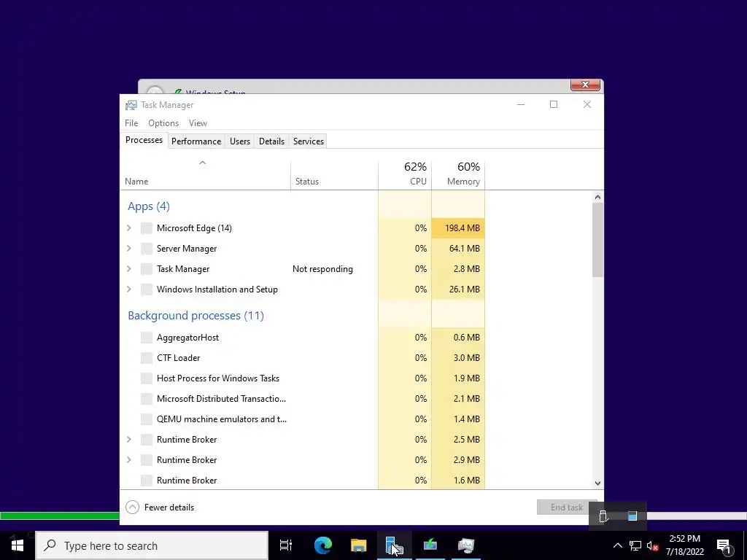Click the Not responding status text

[x=322, y=269]
